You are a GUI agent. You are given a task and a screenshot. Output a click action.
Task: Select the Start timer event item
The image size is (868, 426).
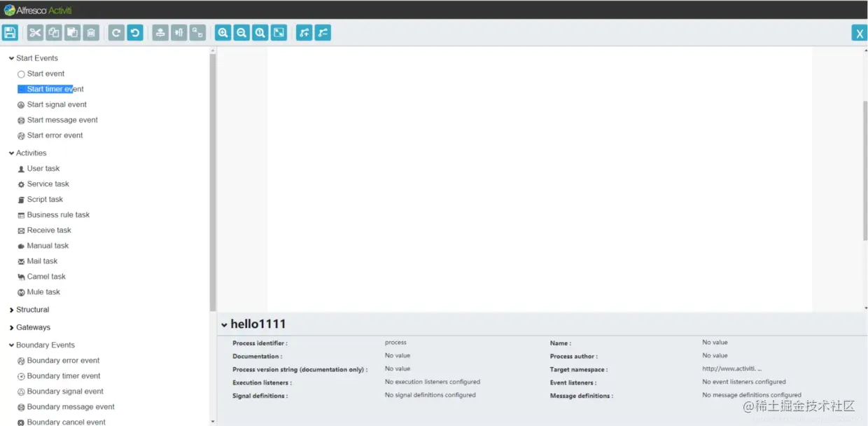[x=50, y=89]
